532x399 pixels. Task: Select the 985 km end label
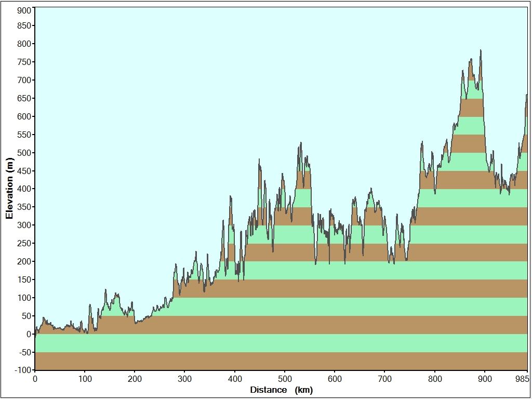(x=522, y=379)
